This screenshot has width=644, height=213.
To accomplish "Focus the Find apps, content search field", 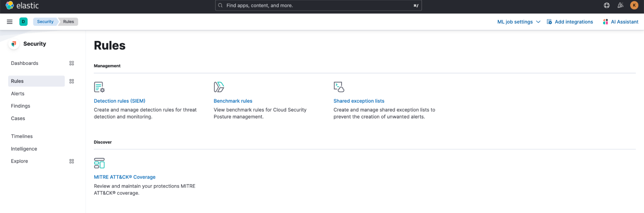I will coord(318,5).
